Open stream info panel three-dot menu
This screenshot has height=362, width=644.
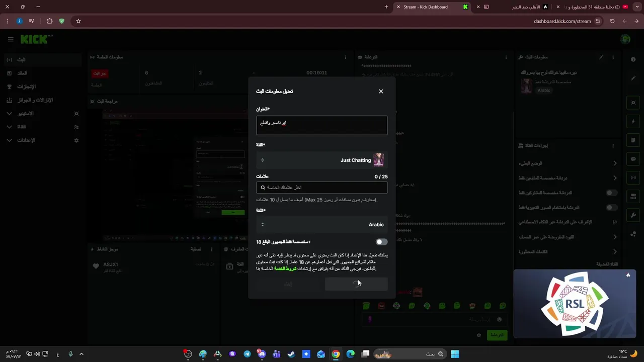coord(613,57)
